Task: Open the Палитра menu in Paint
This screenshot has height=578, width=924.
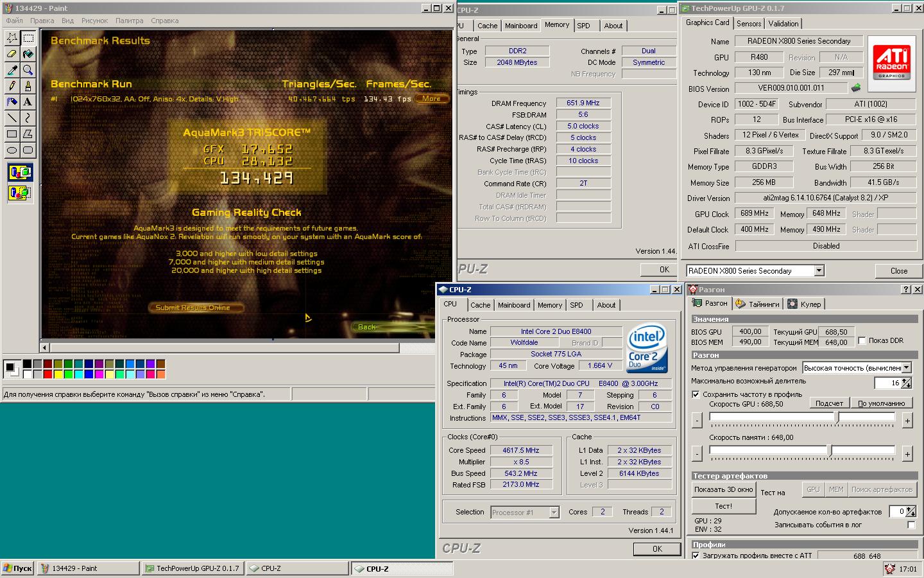Action: point(129,21)
